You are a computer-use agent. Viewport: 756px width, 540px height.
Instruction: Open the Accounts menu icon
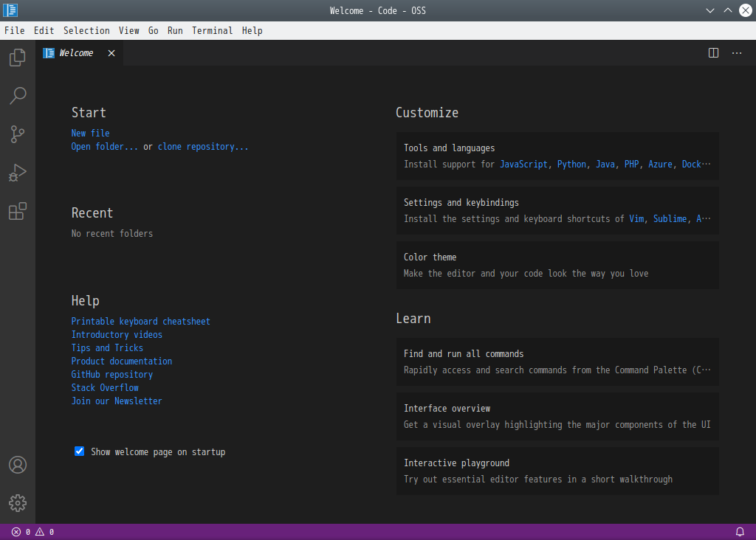point(18,465)
